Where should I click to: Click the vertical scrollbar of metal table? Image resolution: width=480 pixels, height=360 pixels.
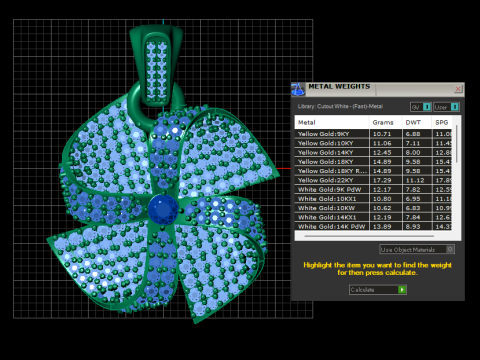point(457,144)
